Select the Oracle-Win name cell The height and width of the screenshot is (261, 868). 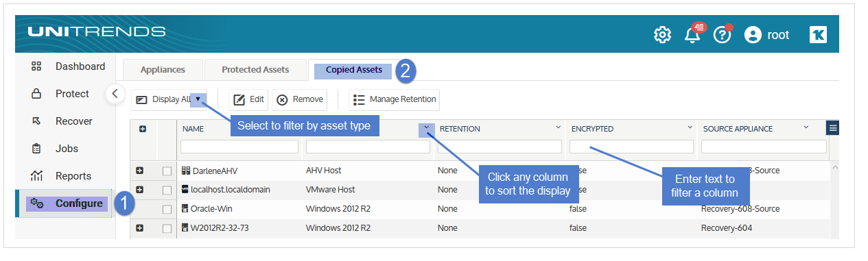(212, 208)
